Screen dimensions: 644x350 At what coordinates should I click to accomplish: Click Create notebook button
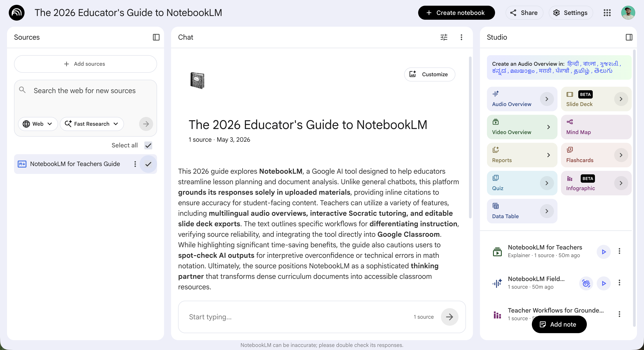coord(456,13)
